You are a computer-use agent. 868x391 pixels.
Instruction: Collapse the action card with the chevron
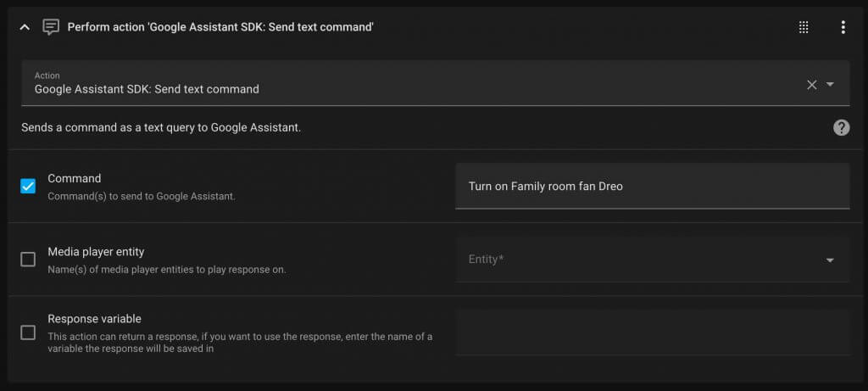pos(25,27)
